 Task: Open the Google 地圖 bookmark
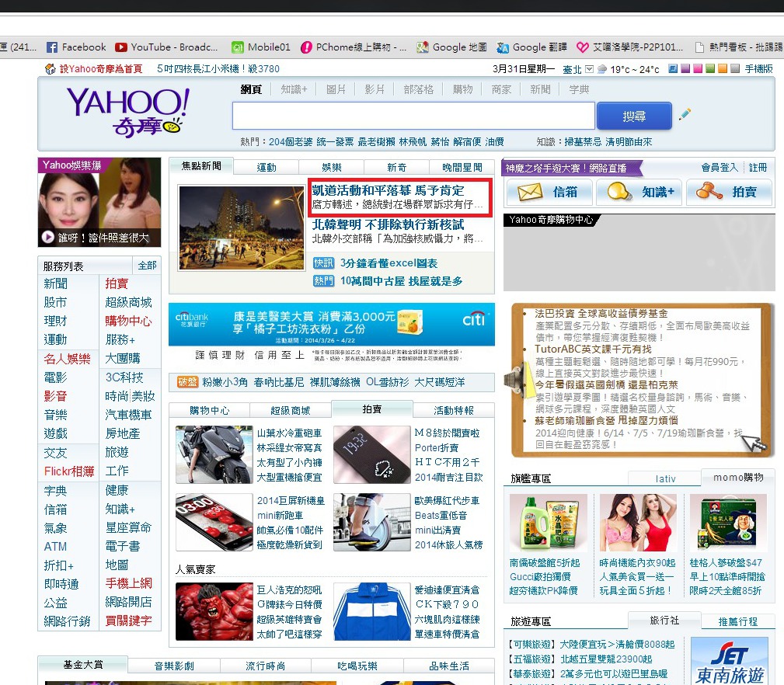pyautogui.click(x=451, y=47)
